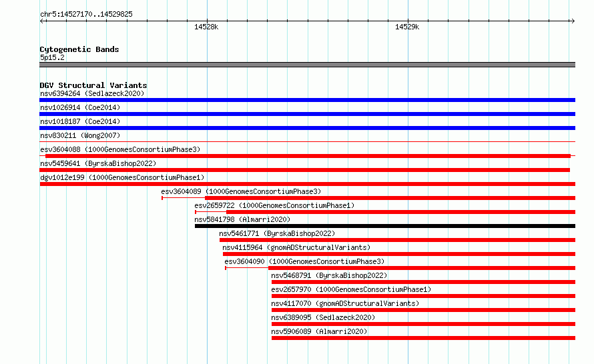Open variant esv3604089 (1000GenomesConsortiumPhase3) label
Screen dimensions: 594x364
click(x=241, y=191)
